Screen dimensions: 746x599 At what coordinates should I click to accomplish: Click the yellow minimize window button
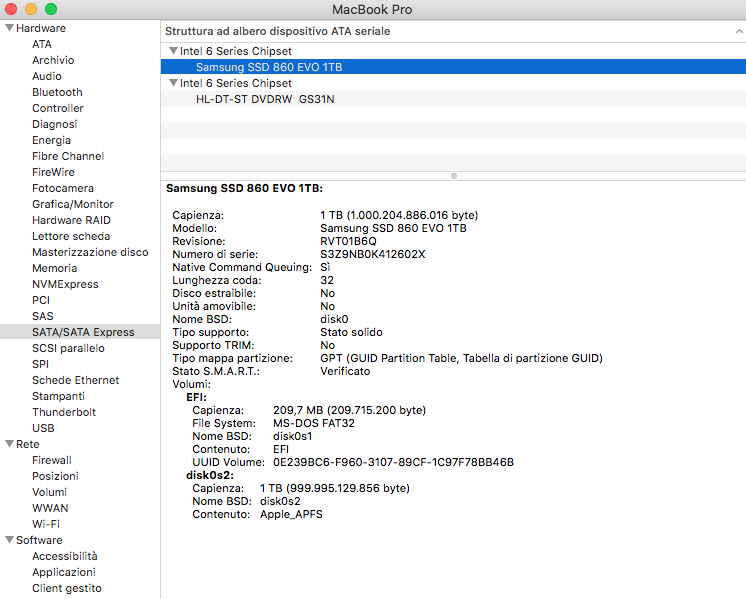click(31, 9)
